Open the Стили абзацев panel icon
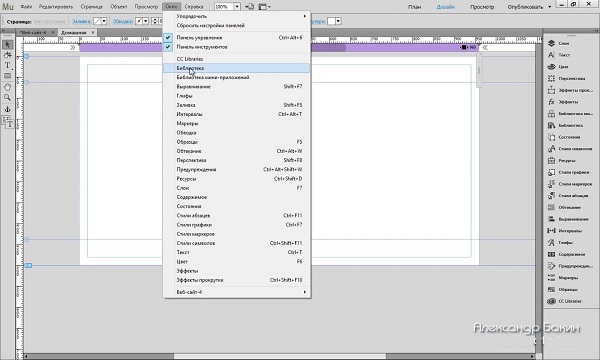This screenshot has height=360, width=600. (551, 195)
